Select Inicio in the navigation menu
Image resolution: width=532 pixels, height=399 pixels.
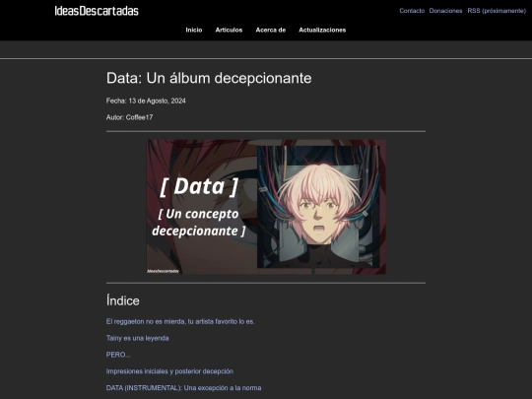coord(194,30)
